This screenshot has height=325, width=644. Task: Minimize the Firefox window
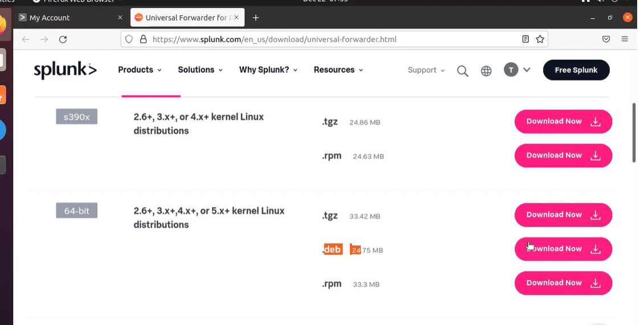tap(592, 18)
